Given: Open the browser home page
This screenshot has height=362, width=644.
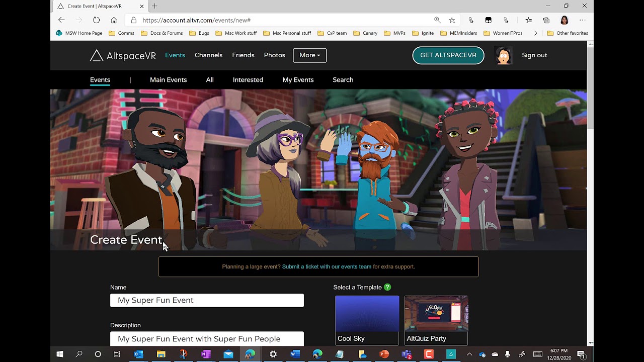Looking at the screenshot, I should (114, 20).
